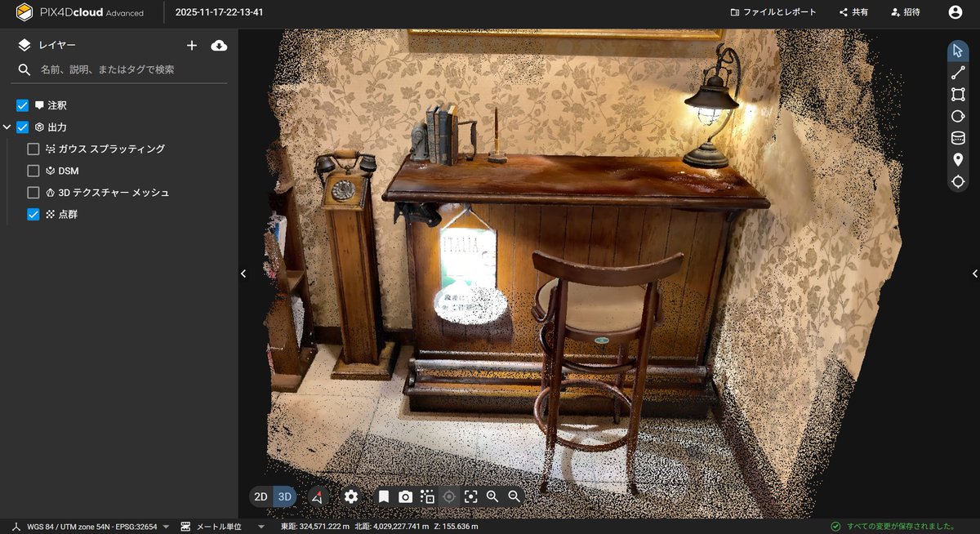The width and height of the screenshot is (980, 534).
Task: Select the polygon area tool
Action: [957, 94]
